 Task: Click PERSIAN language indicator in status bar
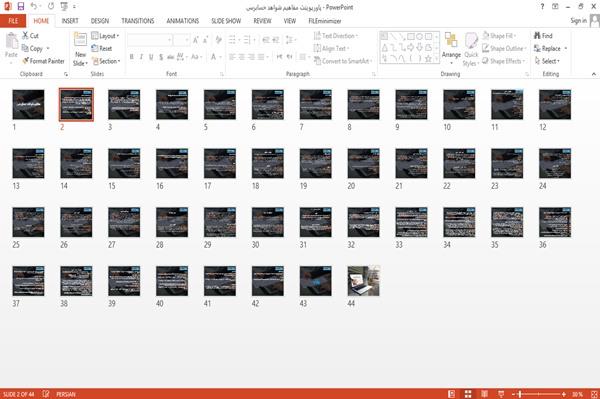tap(66, 394)
